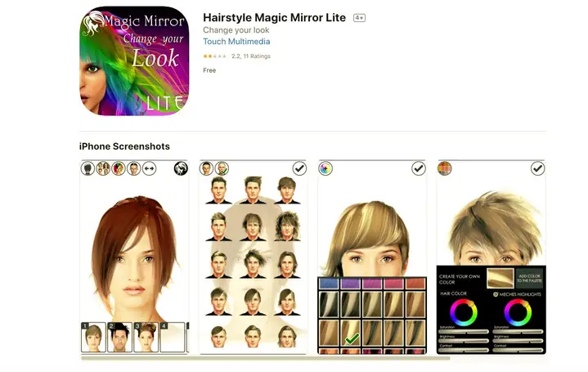Pick the pink hair color swatch
This screenshot has height=372, width=588.
pos(393,284)
